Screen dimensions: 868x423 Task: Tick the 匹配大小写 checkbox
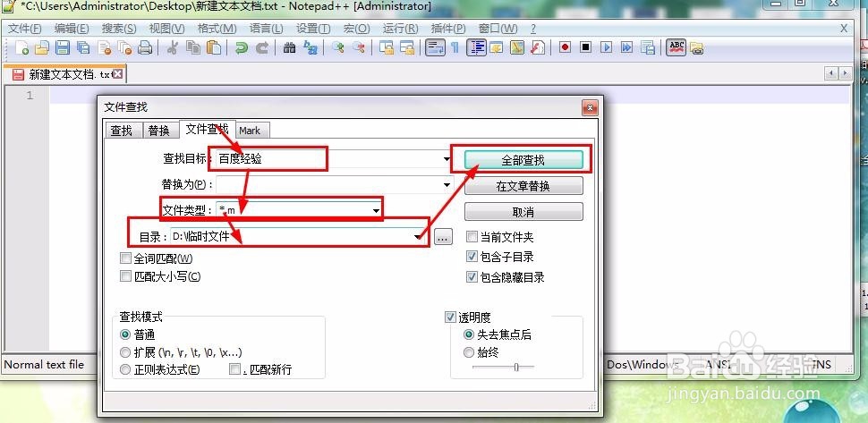[125, 276]
